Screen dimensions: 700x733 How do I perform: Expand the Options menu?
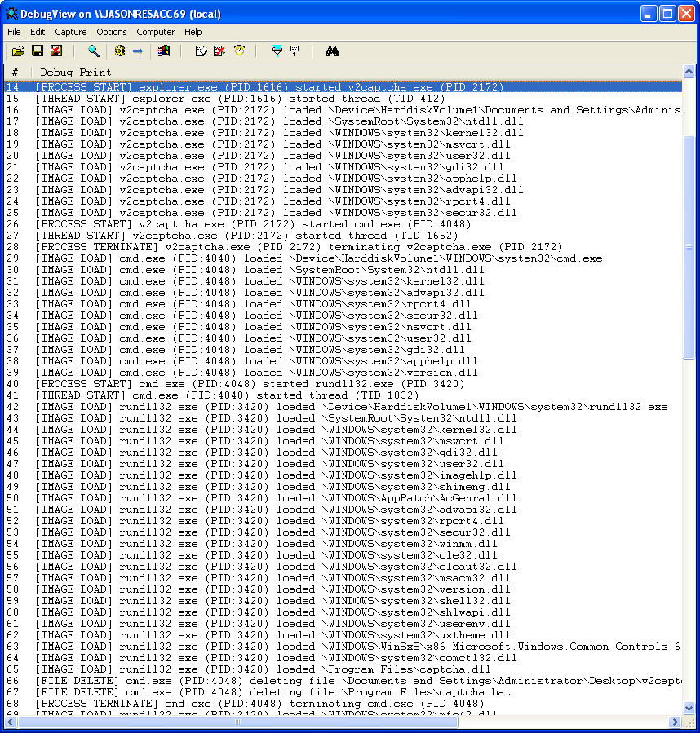point(112,32)
